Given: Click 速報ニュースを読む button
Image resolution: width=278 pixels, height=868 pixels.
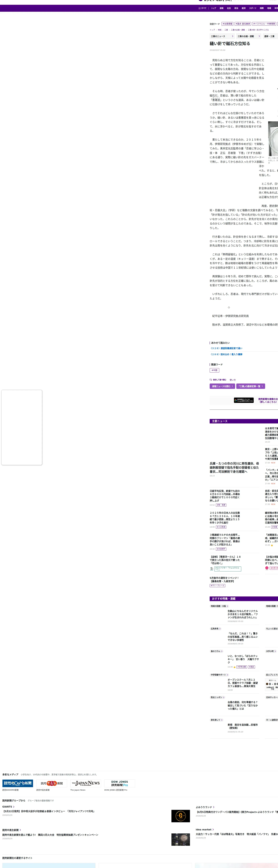Looking at the screenshot, I should (x=222, y=386).
